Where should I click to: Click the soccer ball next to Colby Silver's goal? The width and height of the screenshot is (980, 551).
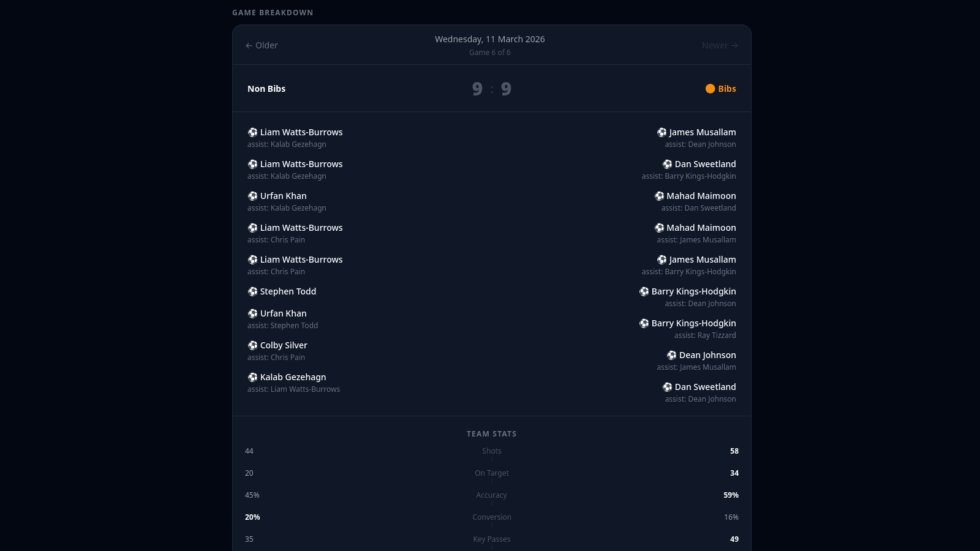tap(253, 345)
